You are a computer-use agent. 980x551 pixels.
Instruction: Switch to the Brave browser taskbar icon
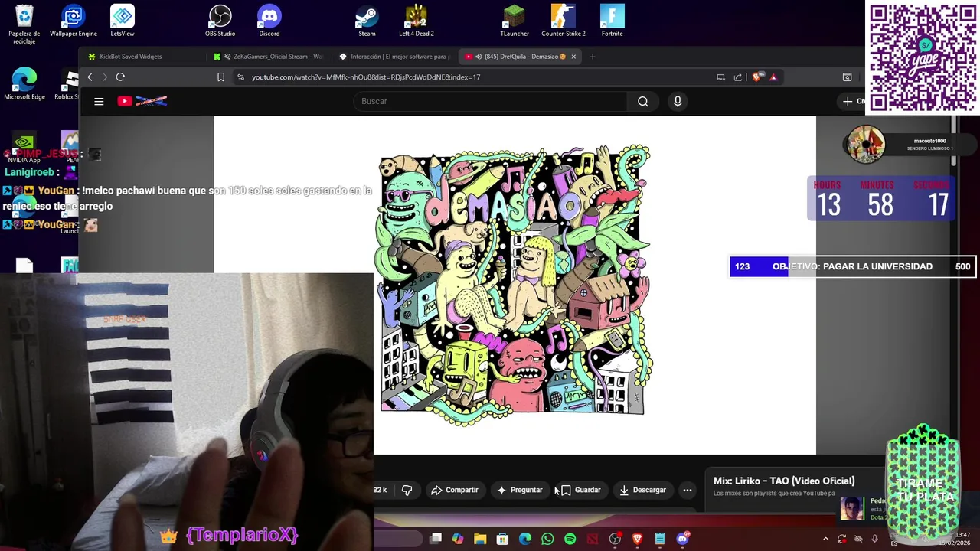coord(637,539)
